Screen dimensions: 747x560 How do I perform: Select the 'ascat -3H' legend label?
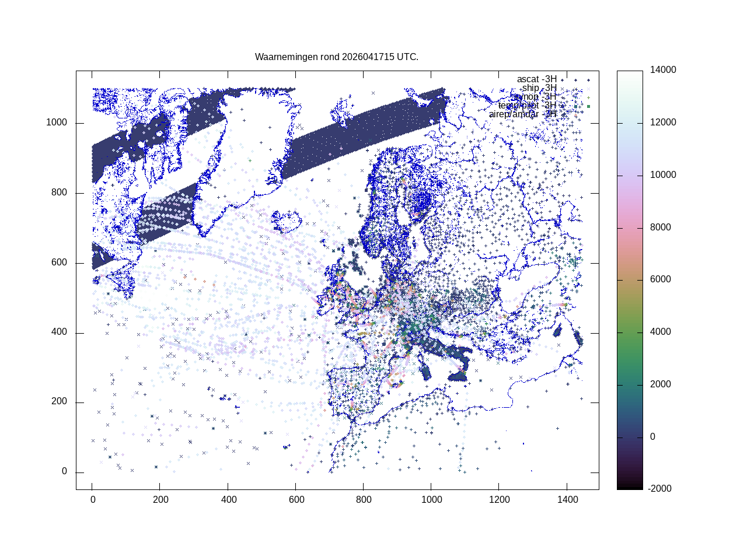[x=536, y=79]
